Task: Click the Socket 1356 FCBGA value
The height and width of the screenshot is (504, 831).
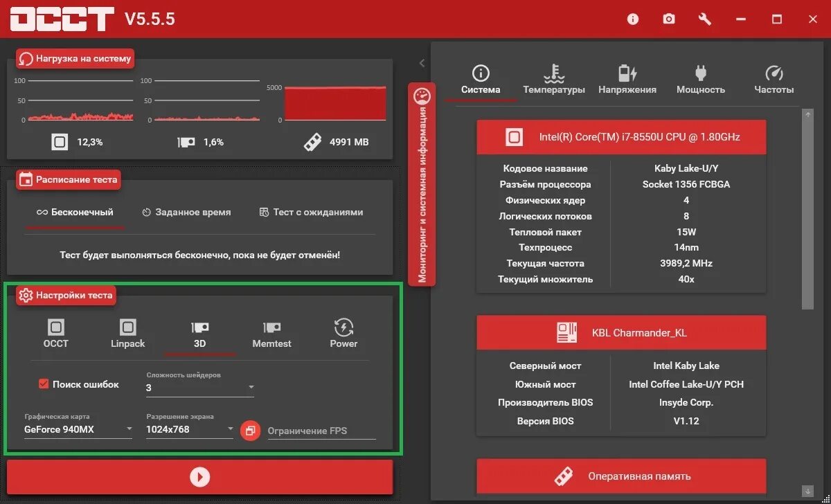Action: pyautogui.click(x=686, y=184)
